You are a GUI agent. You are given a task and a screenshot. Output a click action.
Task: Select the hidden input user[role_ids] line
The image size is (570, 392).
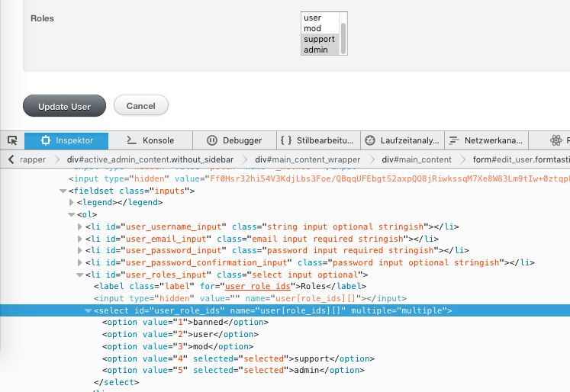(x=250, y=298)
